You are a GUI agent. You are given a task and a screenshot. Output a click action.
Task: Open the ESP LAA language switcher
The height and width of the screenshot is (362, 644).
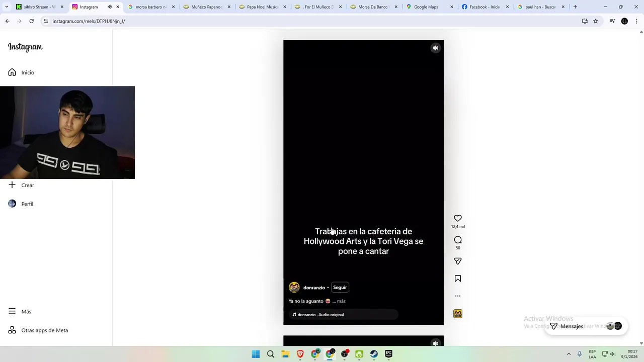click(x=592, y=354)
